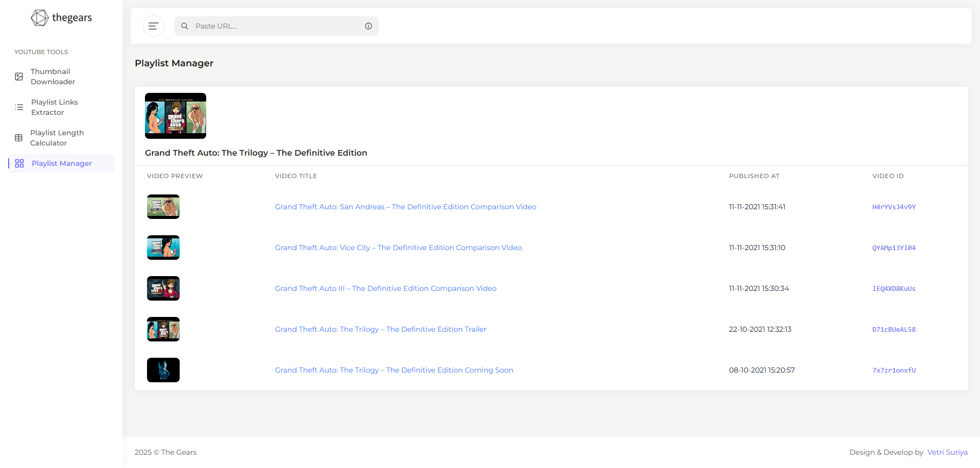Toggle the sidebar hamburger menu button
The image size is (980, 468).
coord(153,26)
